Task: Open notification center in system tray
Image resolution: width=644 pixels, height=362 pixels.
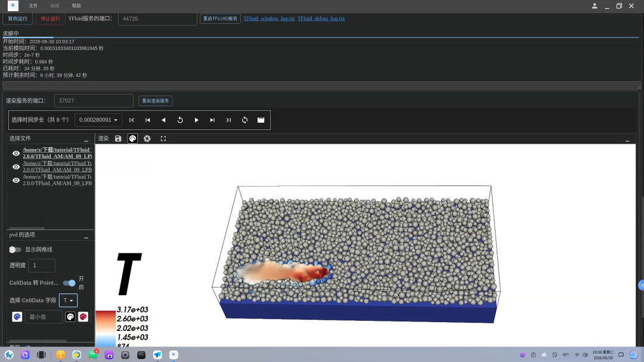Action: pyautogui.click(x=621, y=355)
